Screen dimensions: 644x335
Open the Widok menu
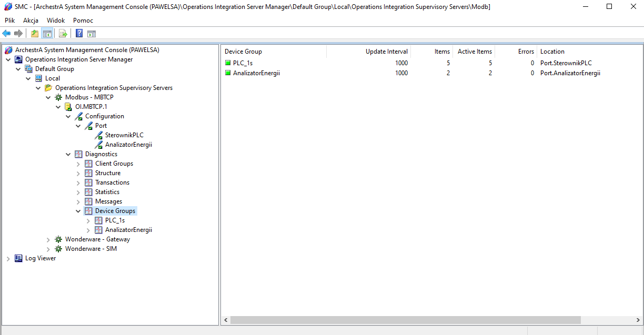(x=56, y=20)
